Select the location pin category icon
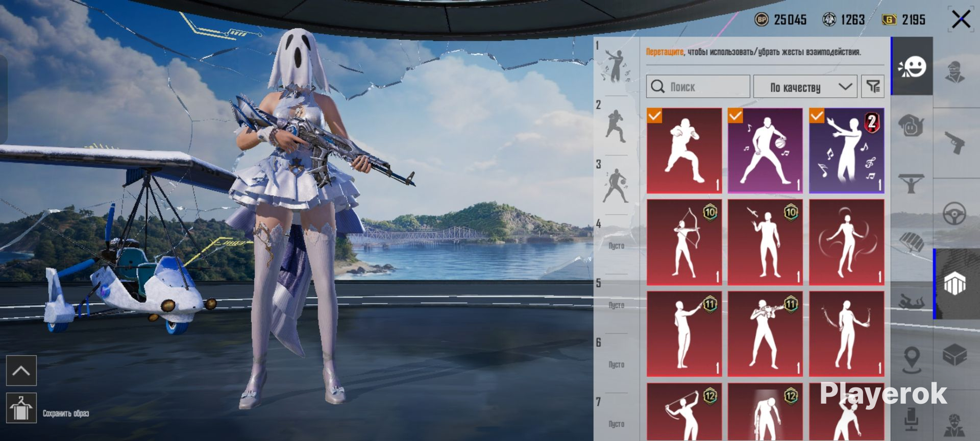Image resolution: width=980 pixels, height=441 pixels. pyautogui.click(x=912, y=359)
